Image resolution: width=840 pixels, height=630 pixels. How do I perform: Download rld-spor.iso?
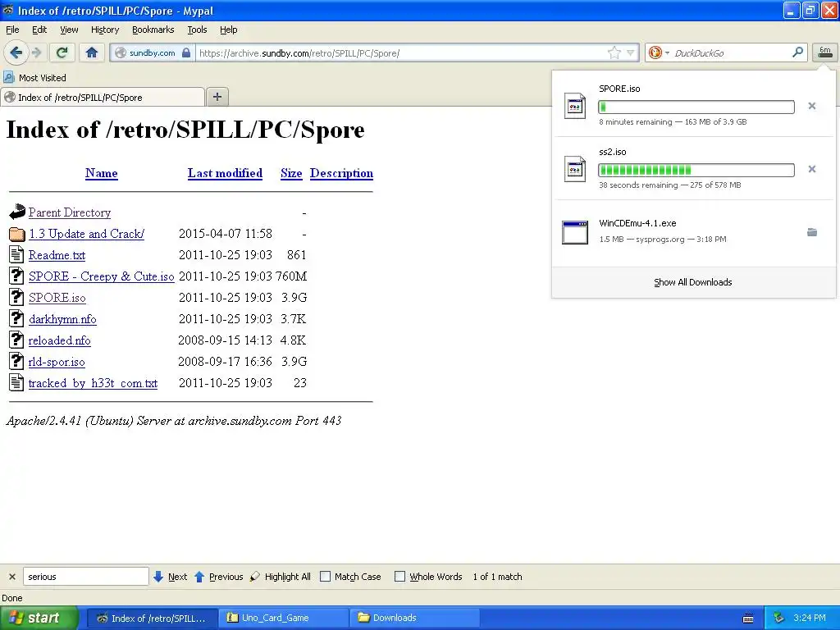(x=57, y=362)
